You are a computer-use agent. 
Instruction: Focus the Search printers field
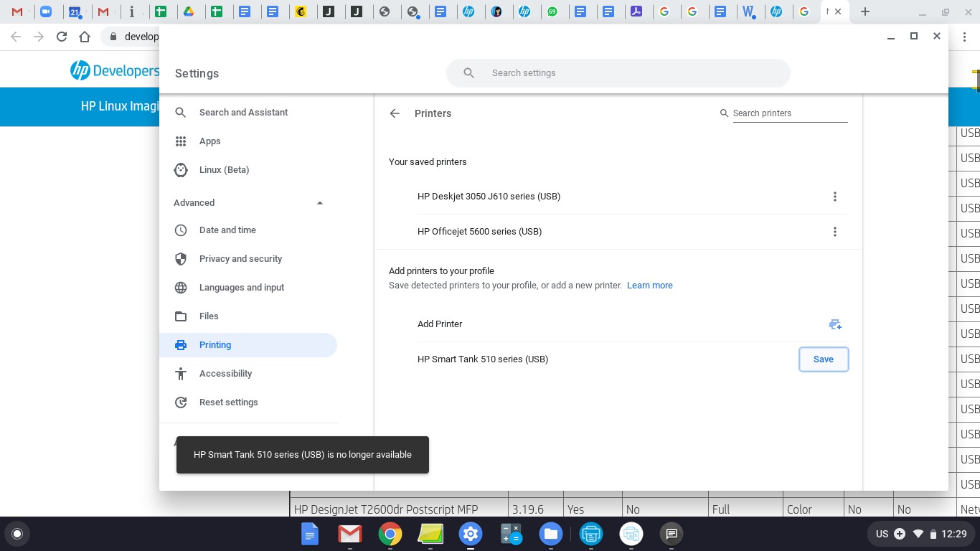click(790, 113)
